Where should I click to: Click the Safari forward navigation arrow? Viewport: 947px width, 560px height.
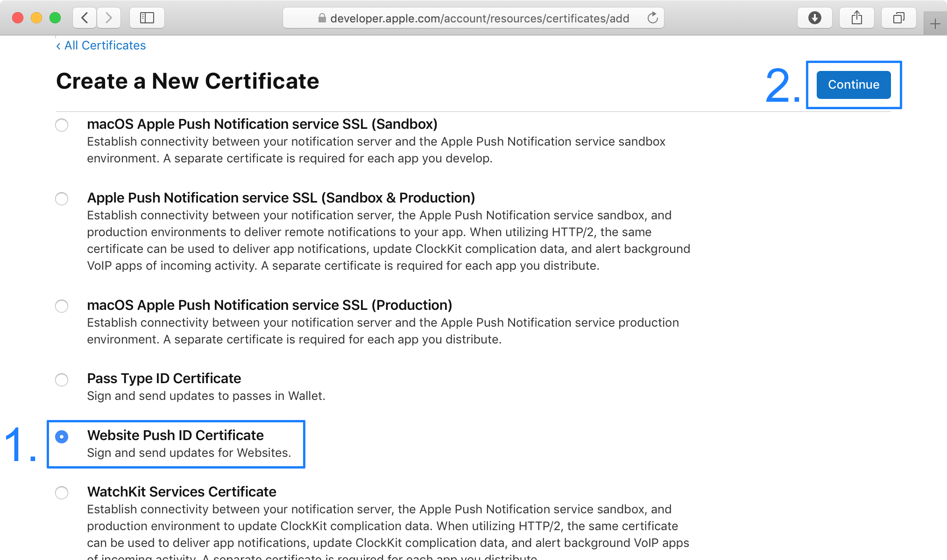109,18
